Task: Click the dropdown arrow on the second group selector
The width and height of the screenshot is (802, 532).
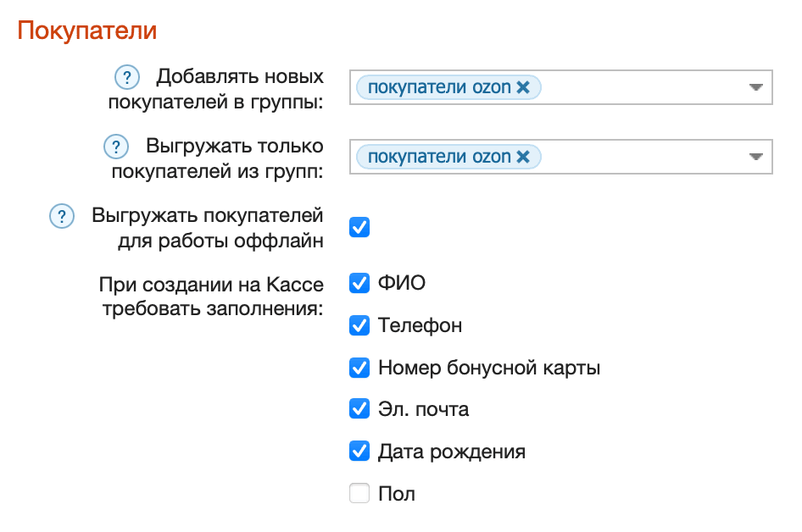Action: pyautogui.click(x=757, y=157)
